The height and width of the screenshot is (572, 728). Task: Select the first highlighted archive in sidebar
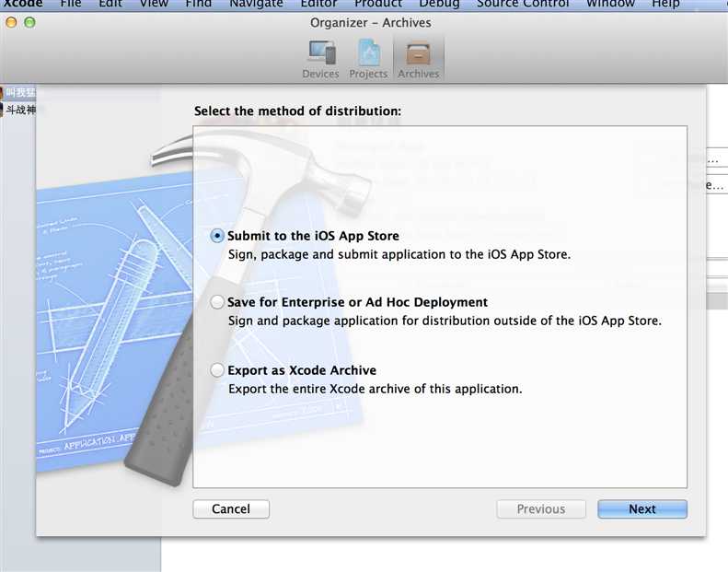tap(18, 92)
